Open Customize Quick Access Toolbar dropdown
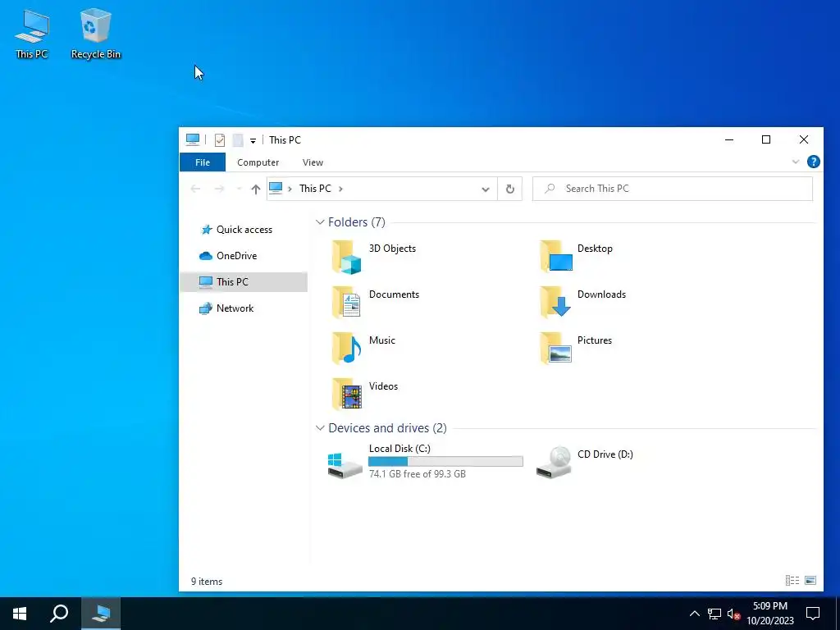The image size is (840, 630). tap(253, 140)
